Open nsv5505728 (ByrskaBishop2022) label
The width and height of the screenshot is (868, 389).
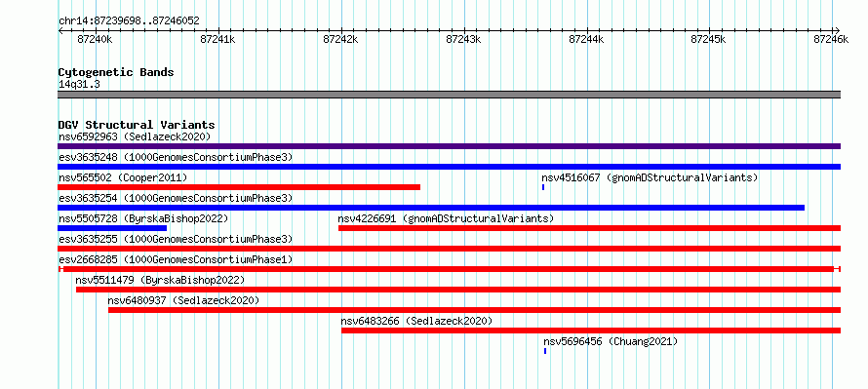tap(143, 218)
